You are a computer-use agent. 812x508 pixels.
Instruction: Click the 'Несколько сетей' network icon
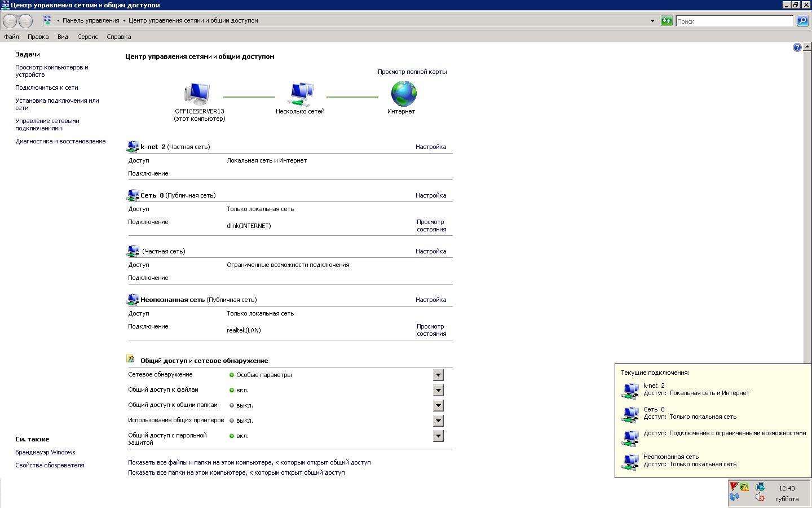click(301, 94)
